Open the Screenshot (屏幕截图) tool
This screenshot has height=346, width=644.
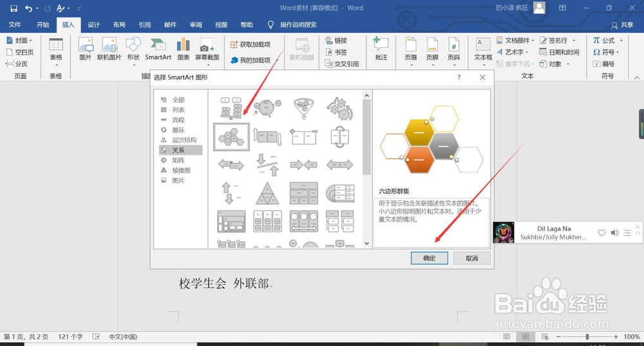[x=207, y=52]
